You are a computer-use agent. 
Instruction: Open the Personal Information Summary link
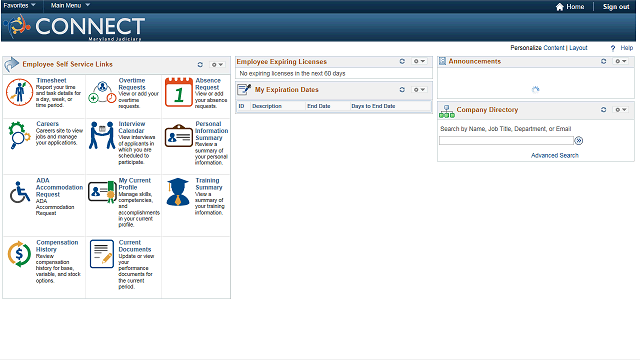tap(211, 131)
